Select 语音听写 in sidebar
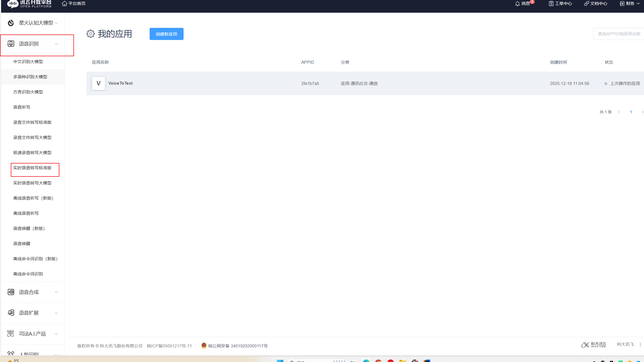This screenshot has height=362, width=644. click(x=22, y=107)
